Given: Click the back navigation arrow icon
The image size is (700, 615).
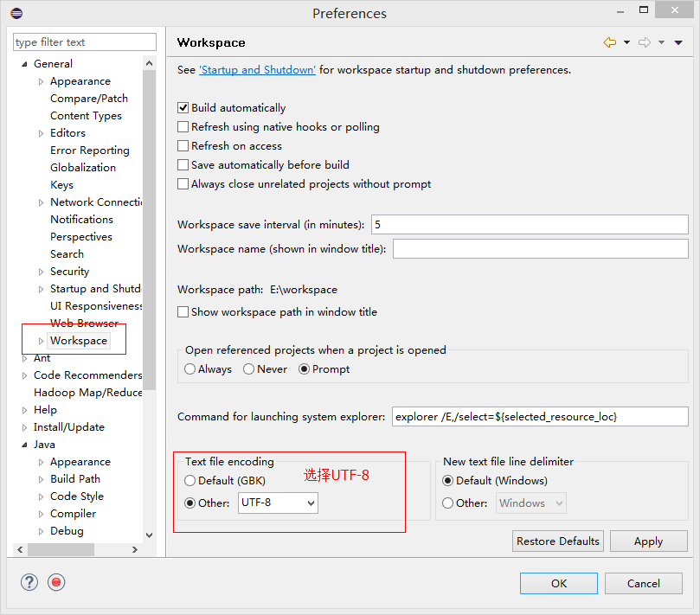Looking at the screenshot, I should (610, 42).
